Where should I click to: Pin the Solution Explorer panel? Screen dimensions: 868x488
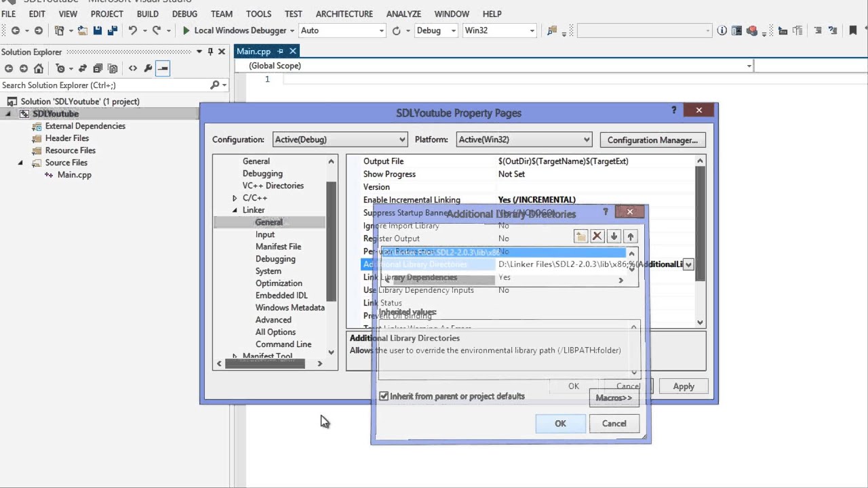pos(210,52)
